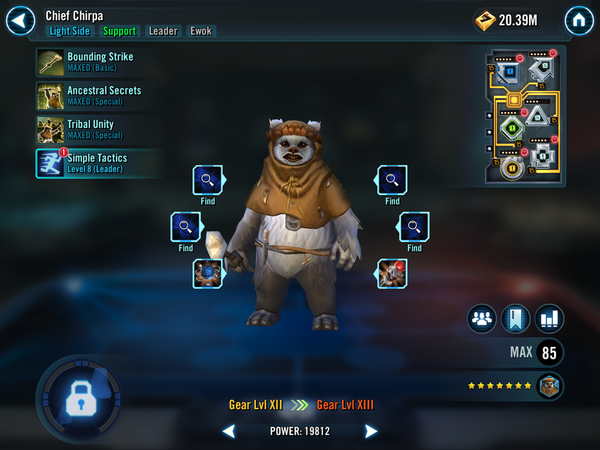Open the stats bar chart icon
The width and height of the screenshot is (600, 450).
pyautogui.click(x=549, y=319)
